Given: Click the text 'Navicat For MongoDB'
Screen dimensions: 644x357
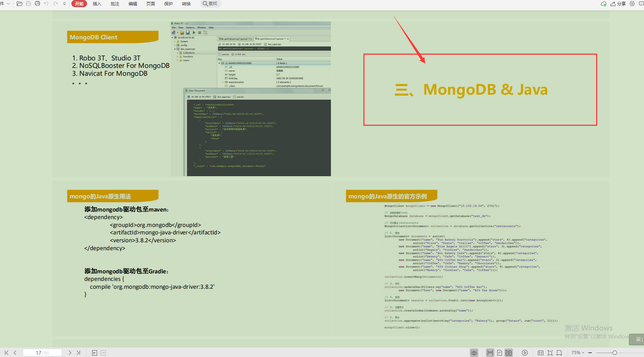Looking at the screenshot, I should 113,74.
